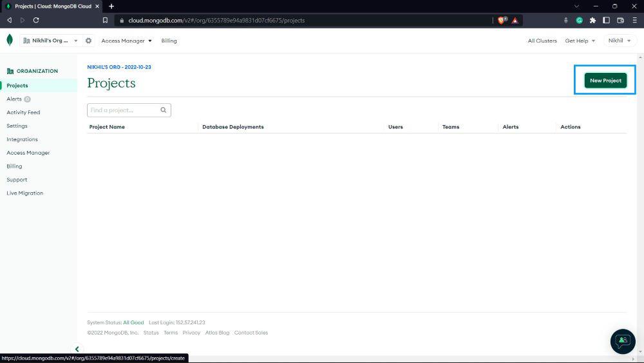Viewport: 644px width, 363px height.
Task: Close the Projects MongoDB Cloud tab
Action: coord(97,6)
